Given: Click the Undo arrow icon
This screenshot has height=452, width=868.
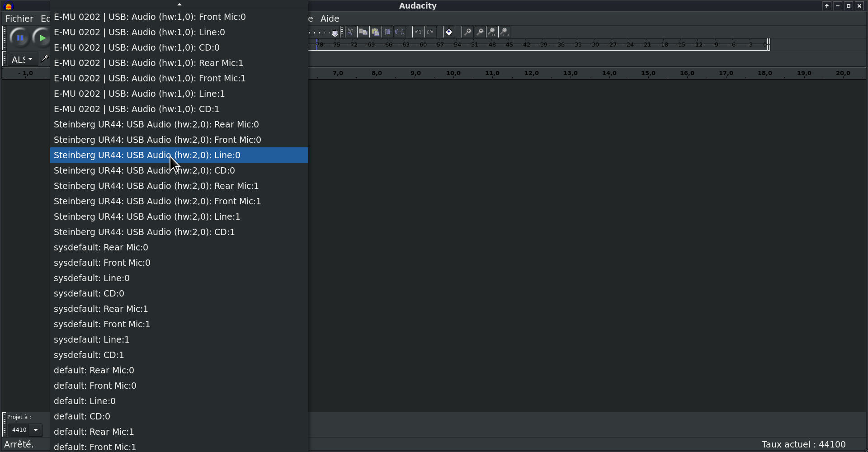Looking at the screenshot, I should pyautogui.click(x=418, y=32).
